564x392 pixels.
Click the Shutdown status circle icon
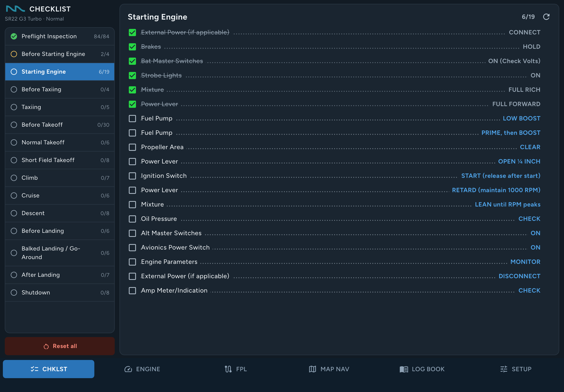click(x=14, y=293)
